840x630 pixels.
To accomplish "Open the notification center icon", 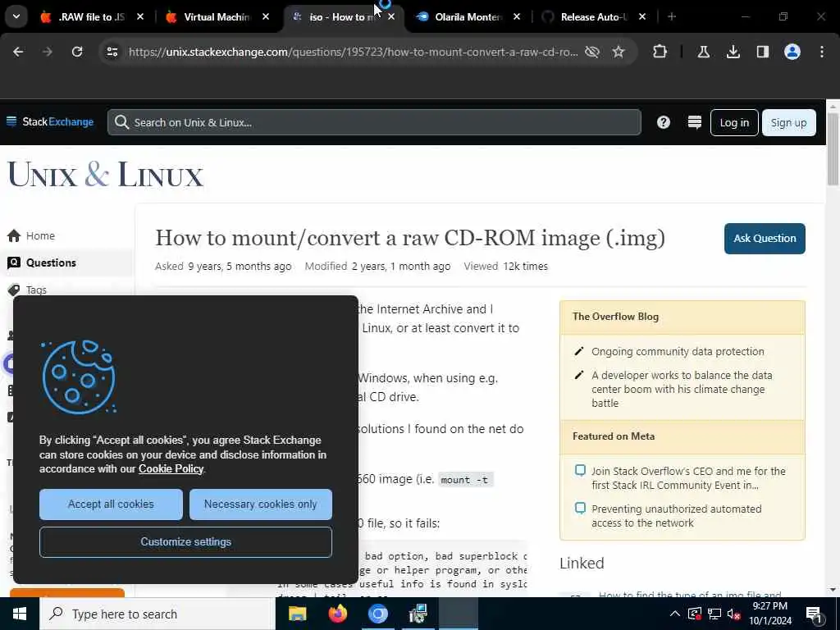I will click(x=815, y=615).
